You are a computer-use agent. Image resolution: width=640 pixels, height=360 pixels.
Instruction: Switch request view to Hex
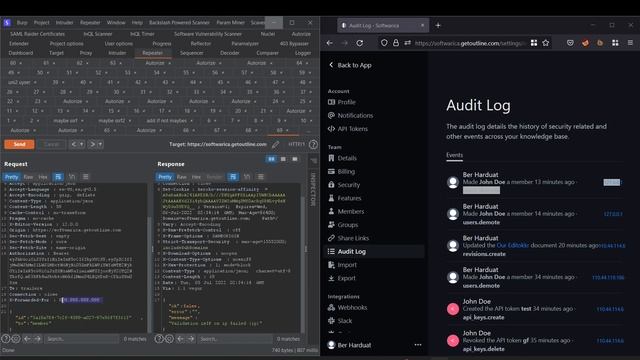pyautogui.click(x=43, y=177)
